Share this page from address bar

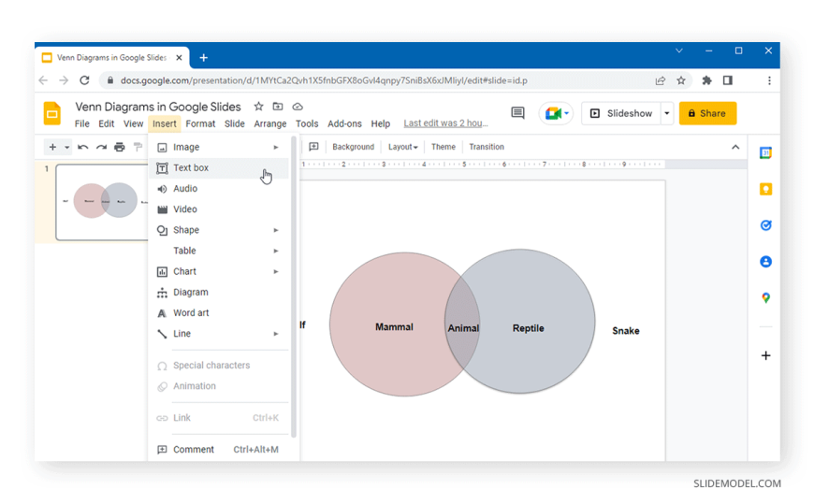click(661, 80)
